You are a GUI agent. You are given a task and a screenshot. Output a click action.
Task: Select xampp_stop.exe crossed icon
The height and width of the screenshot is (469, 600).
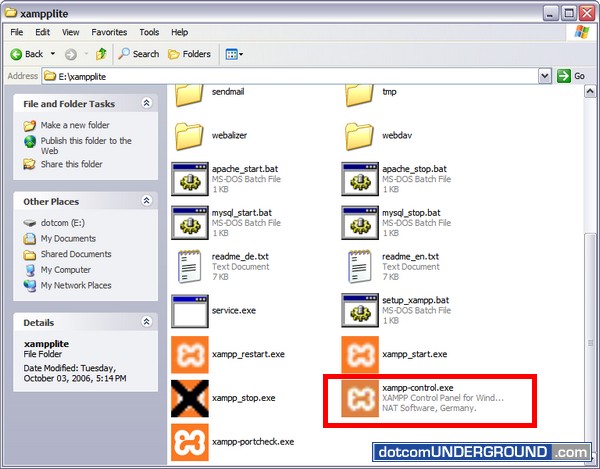[x=190, y=398]
